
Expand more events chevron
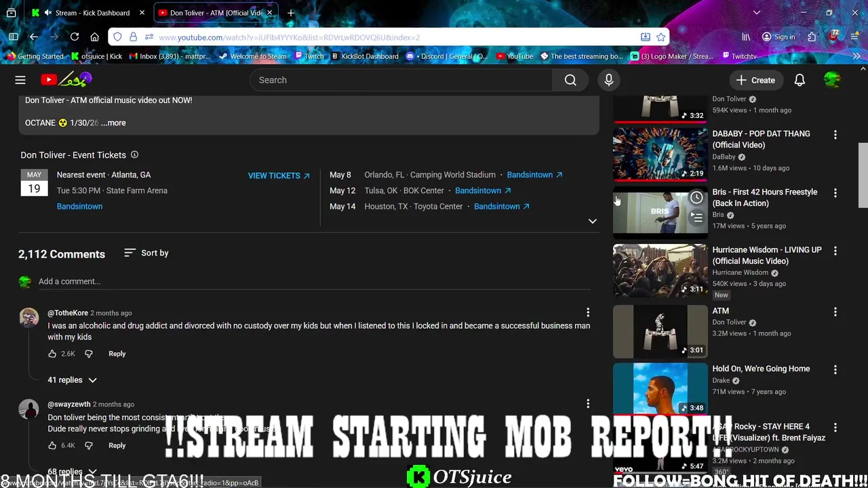coord(592,221)
